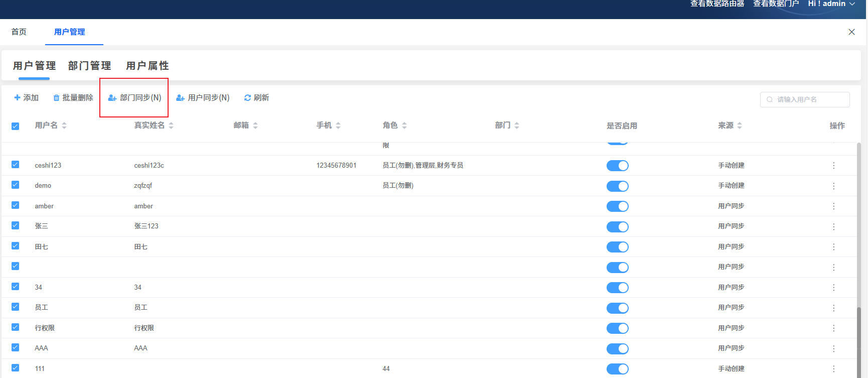The height and width of the screenshot is (378, 868).
Task: Click the user sync icon
Action: [180, 98]
